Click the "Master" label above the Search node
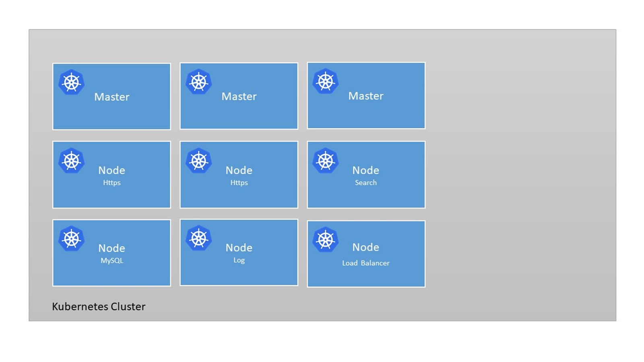644x362 pixels. click(x=366, y=96)
